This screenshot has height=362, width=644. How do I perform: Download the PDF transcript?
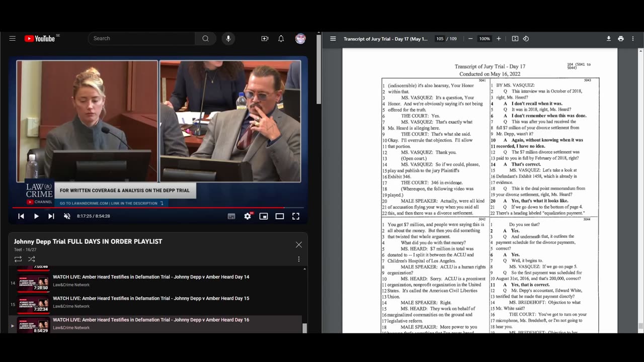608,39
